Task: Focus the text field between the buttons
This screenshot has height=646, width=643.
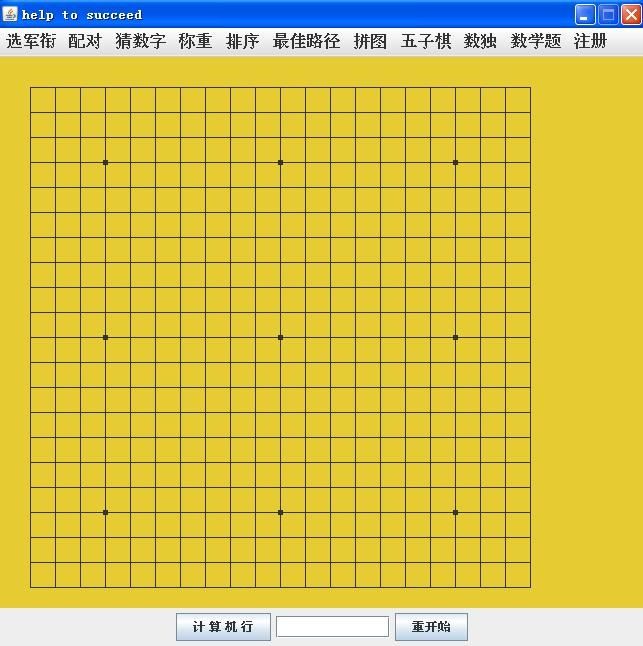Action: click(x=332, y=627)
